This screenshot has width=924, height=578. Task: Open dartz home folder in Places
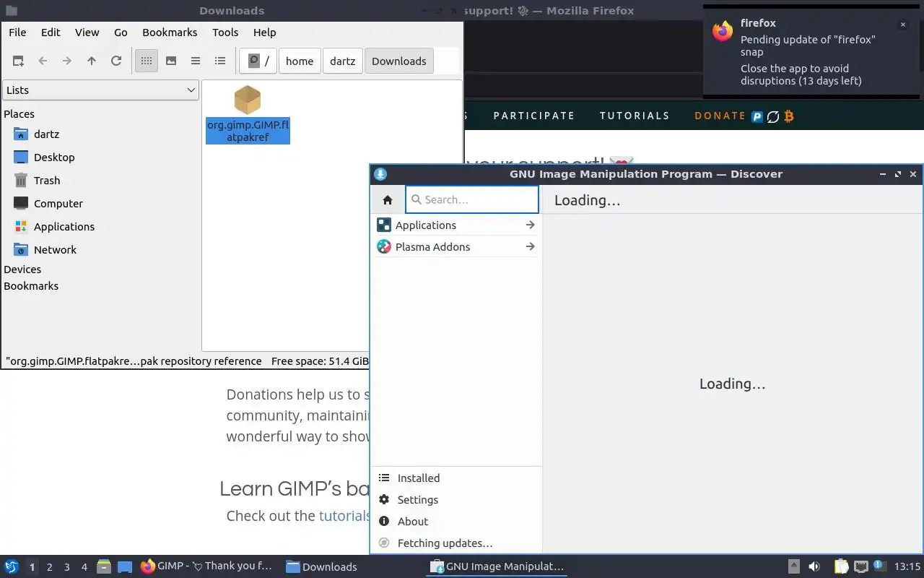click(46, 134)
